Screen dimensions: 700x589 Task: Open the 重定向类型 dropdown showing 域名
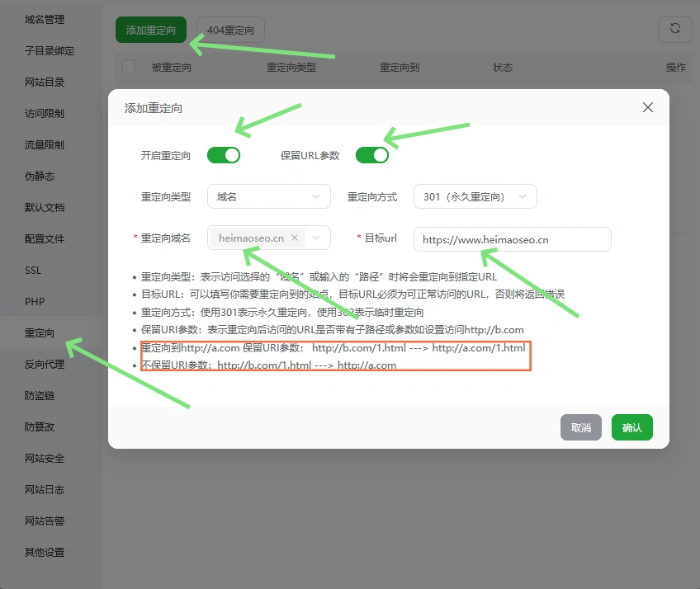click(x=268, y=196)
